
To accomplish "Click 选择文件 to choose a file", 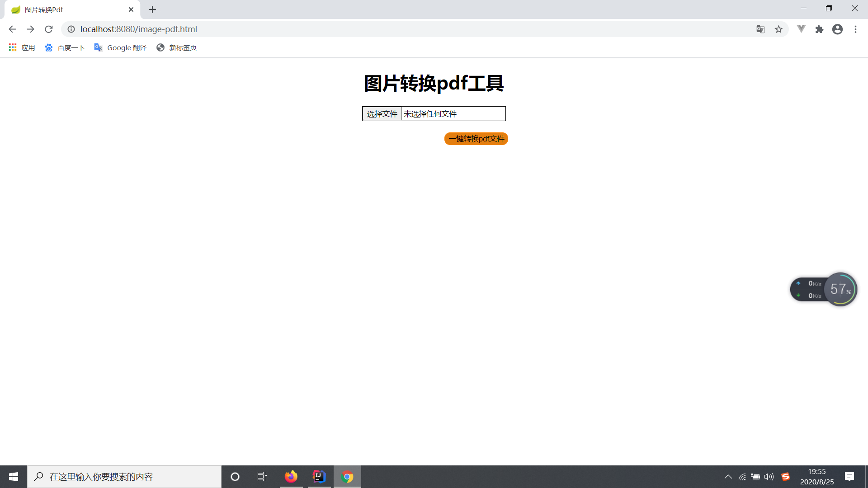I will [x=382, y=113].
